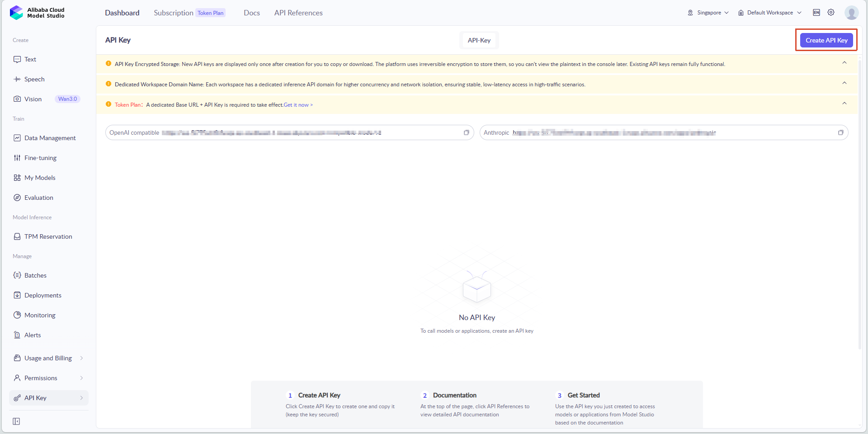Follow the Get it now link
Screen dimensions: 868x434
point(298,105)
